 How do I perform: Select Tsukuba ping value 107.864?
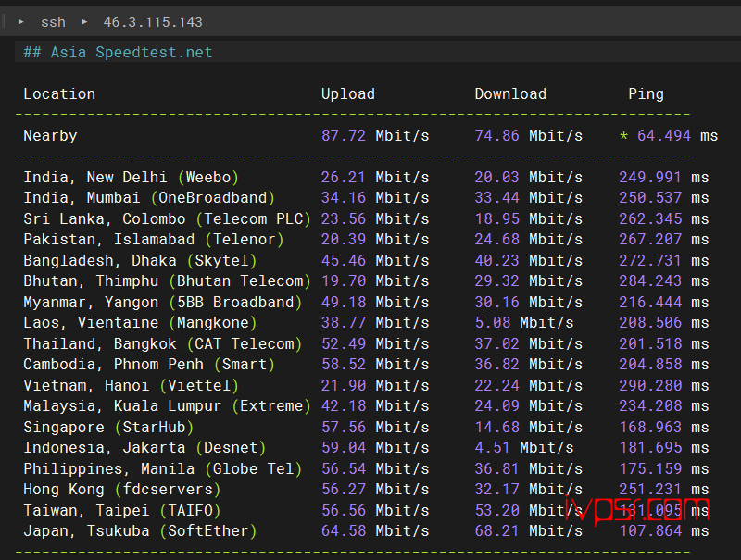pos(650,530)
